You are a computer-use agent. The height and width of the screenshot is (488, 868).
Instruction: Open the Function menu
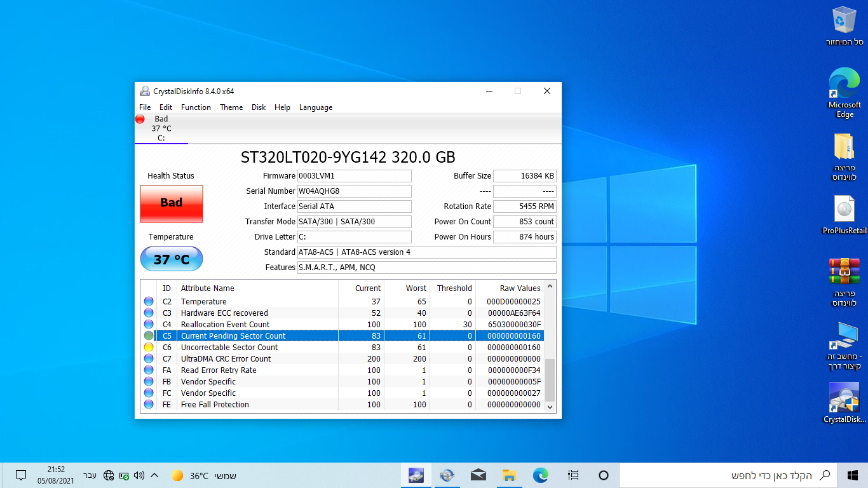196,107
